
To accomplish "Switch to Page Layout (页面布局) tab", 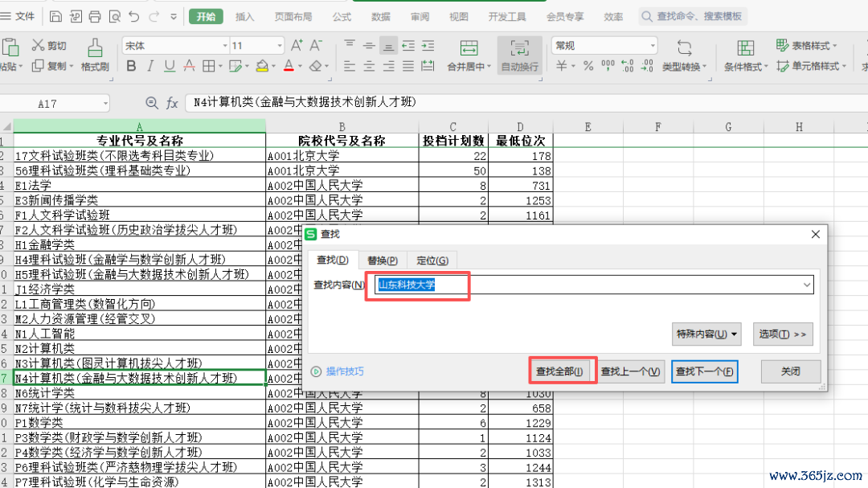I will click(x=293, y=17).
